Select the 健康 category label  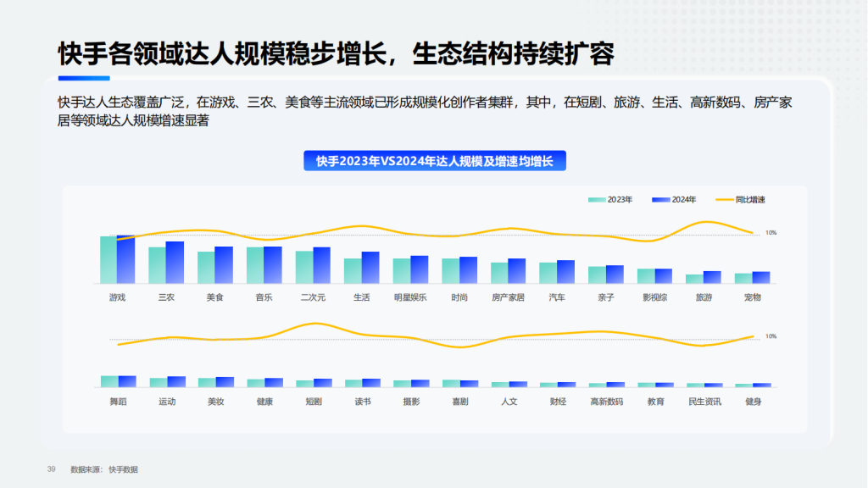coord(264,402)
